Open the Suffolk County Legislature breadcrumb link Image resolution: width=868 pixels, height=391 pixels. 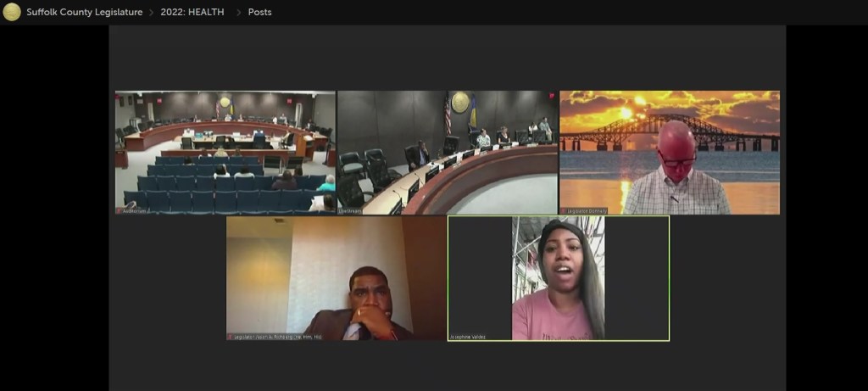81,13
